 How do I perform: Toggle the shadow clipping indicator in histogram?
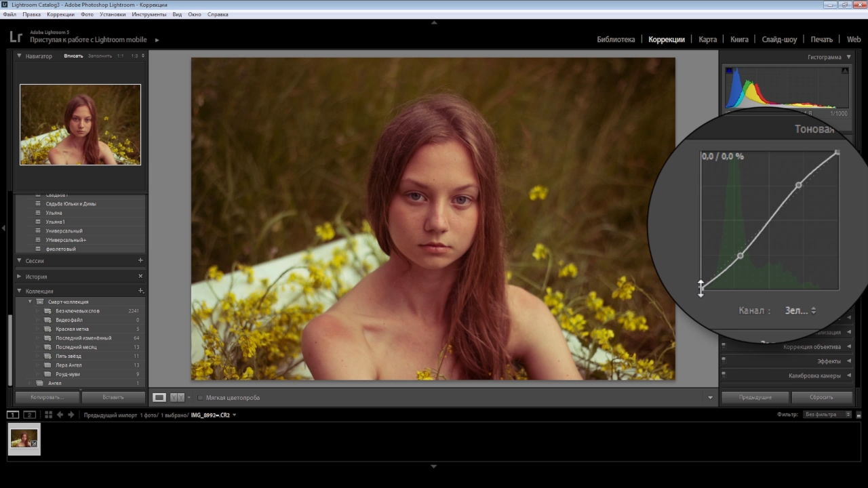pyautogui.click(x=729, y=70)
